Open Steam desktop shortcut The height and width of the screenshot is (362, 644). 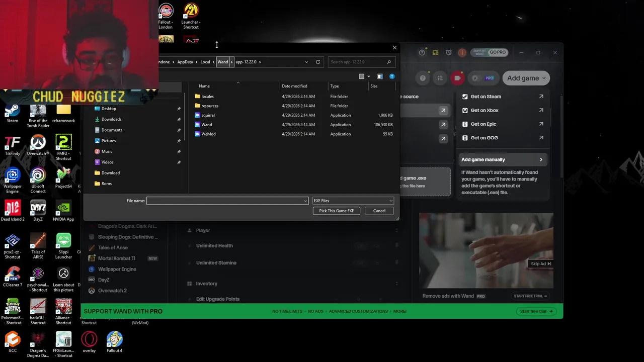(13, 113)
